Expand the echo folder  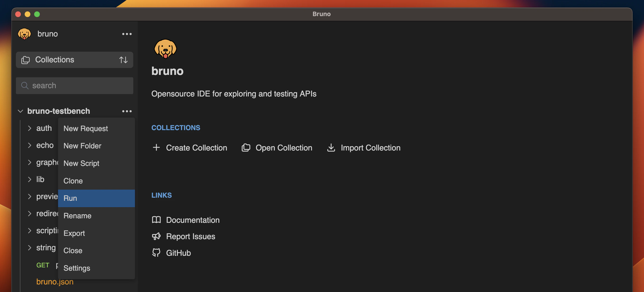click(x=30, y=145)
